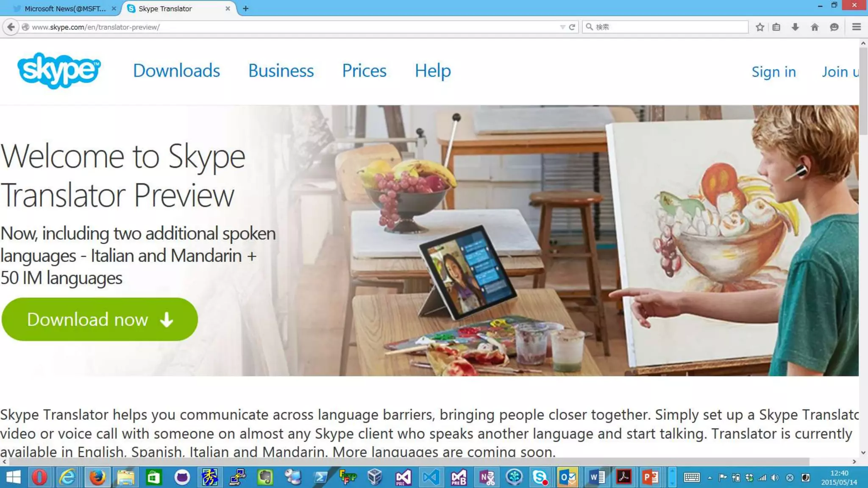Open the bookmarks list icon
The image size is (868, 488).
tap(776, 27)
